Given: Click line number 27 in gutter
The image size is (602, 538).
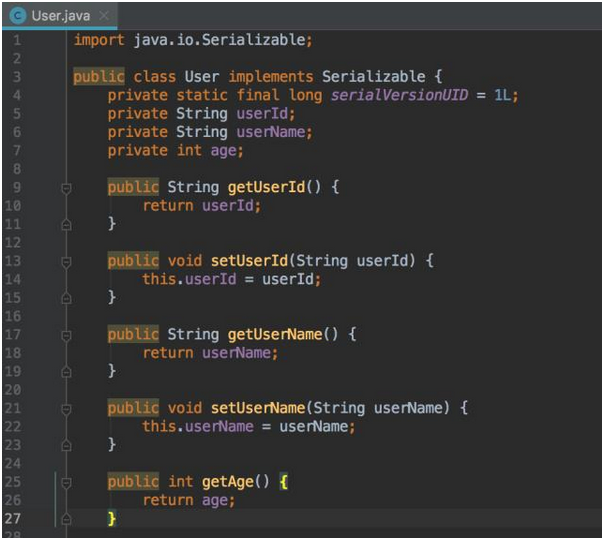Looking at the screenshot, I should pos(13,518).
